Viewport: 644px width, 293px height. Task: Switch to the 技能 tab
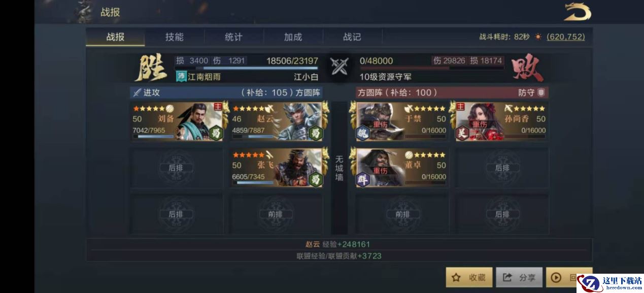[174, 37]
